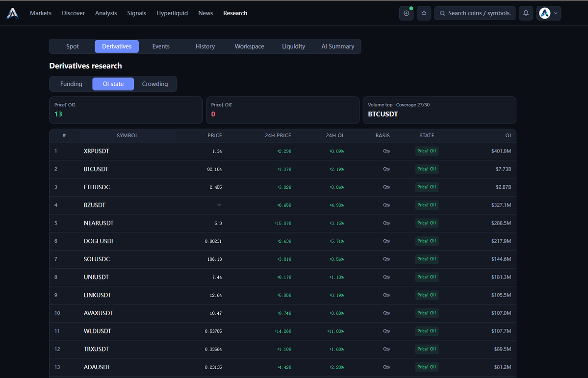Open the Workspace tab
The image size is (588, 378).
click(250, 47)
